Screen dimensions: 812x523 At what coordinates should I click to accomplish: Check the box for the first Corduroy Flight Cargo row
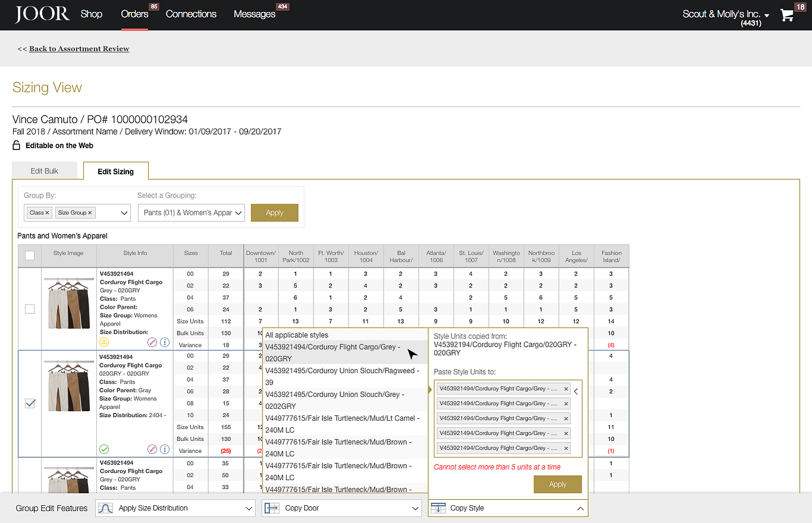click(x=30, y=309)
